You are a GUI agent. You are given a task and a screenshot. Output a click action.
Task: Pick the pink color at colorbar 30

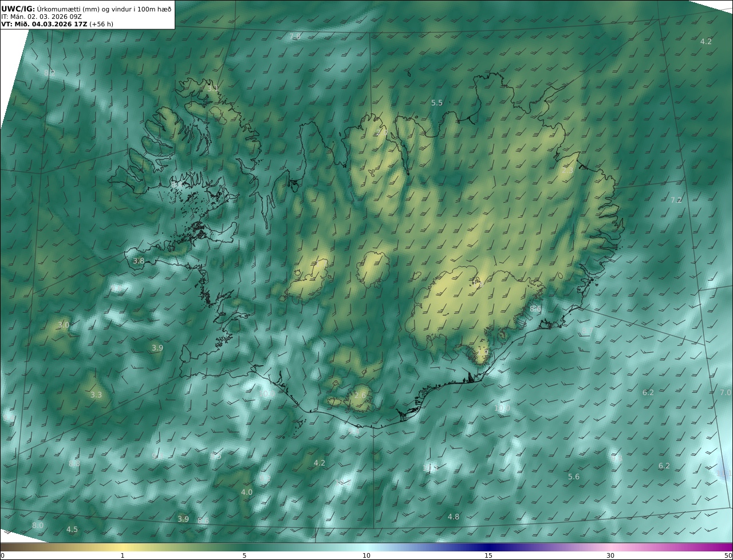point(610,547)
